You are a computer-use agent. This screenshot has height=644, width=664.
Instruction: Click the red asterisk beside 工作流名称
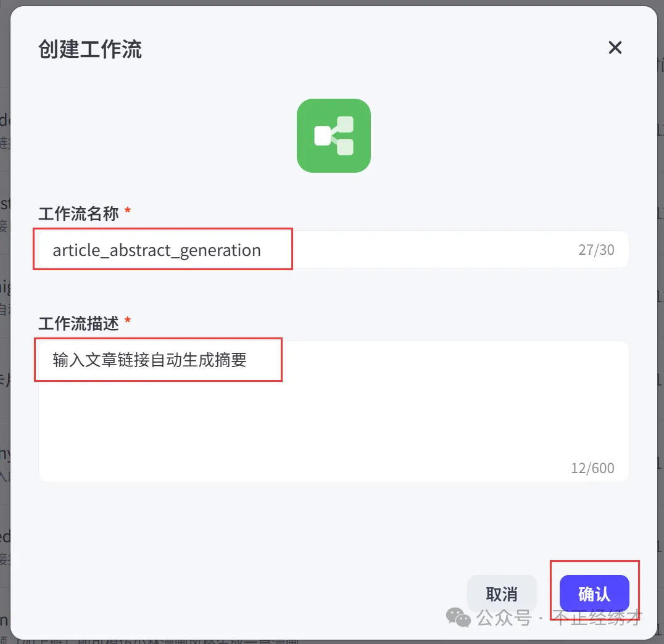coord(128,210)
